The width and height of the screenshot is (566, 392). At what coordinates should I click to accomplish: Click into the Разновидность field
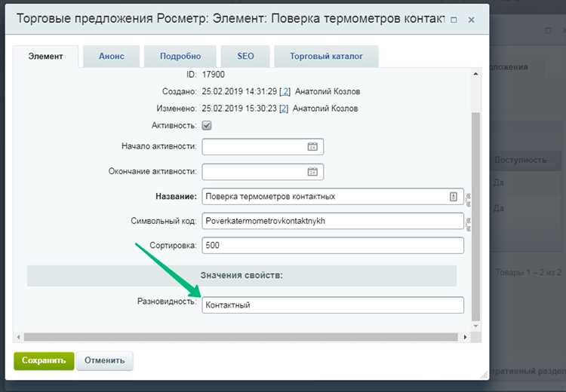point(333,305)
